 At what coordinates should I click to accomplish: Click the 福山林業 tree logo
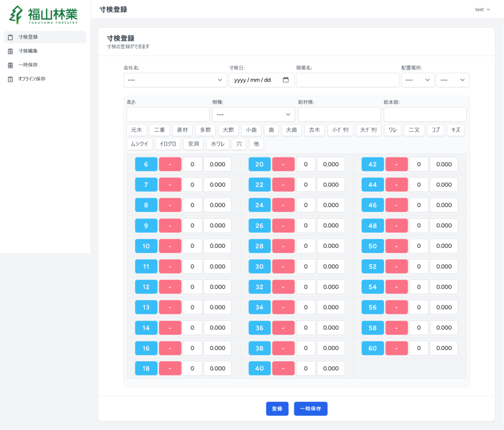pos(17,15)
